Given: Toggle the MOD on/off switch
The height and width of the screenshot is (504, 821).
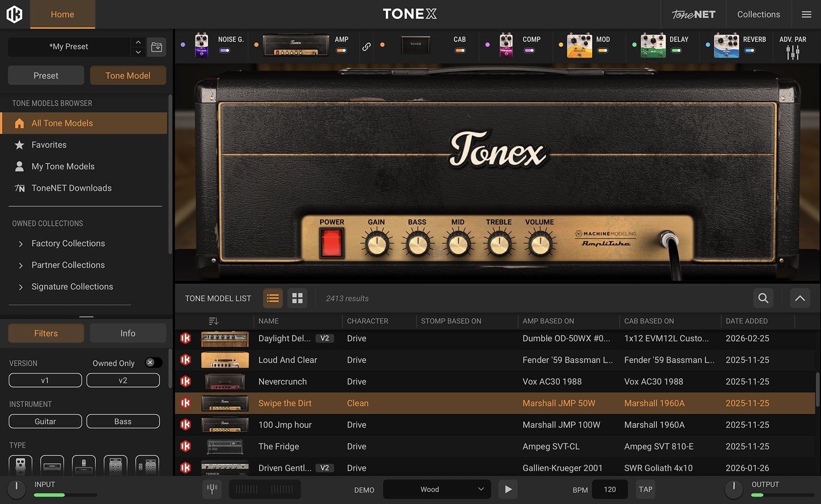Looking at the screenshot, I should 603,50.
